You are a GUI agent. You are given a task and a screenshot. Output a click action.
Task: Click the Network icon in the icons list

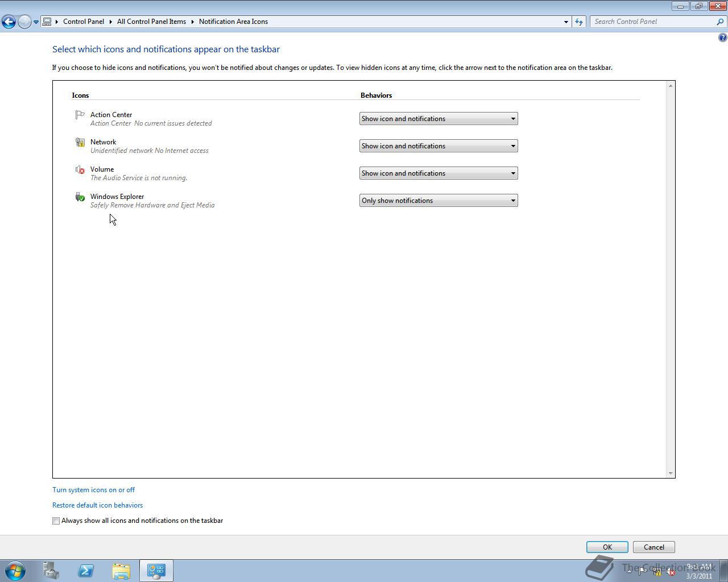click(80, 142)
